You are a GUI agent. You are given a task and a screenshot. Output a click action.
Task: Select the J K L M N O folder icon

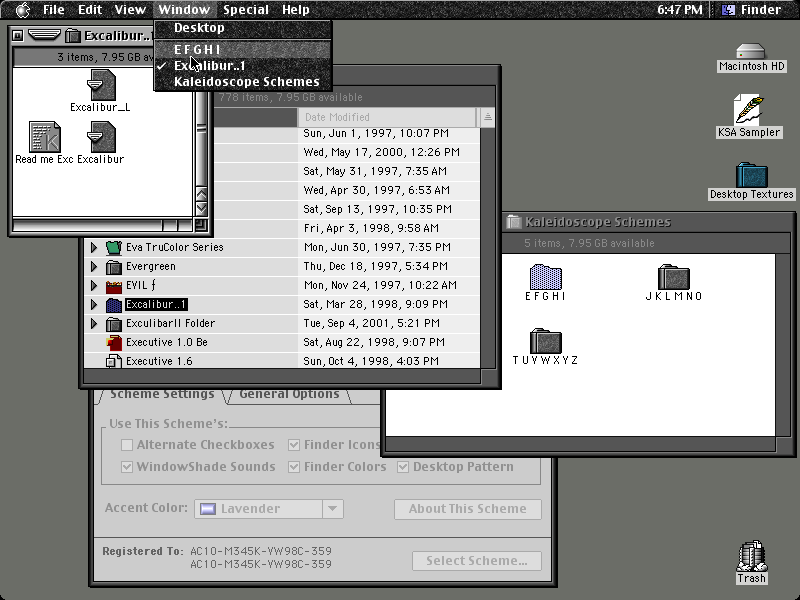pos(673,277)
